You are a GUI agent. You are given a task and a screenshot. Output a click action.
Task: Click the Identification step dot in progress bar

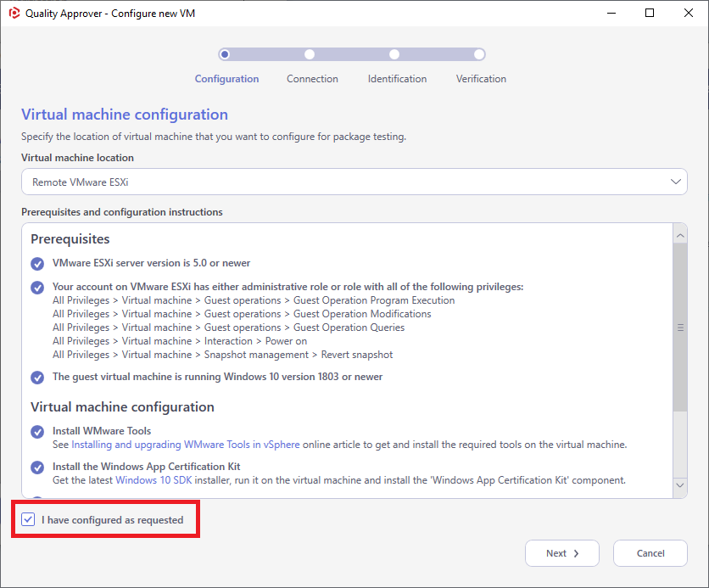[394, 54]
